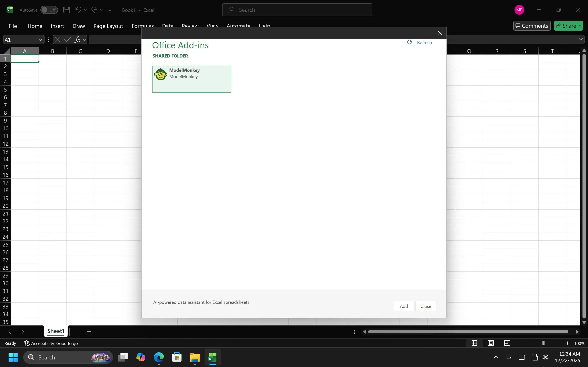Open File Explorer from taskbar
This screenshot has height=367, width=588.
click(195, 357)
